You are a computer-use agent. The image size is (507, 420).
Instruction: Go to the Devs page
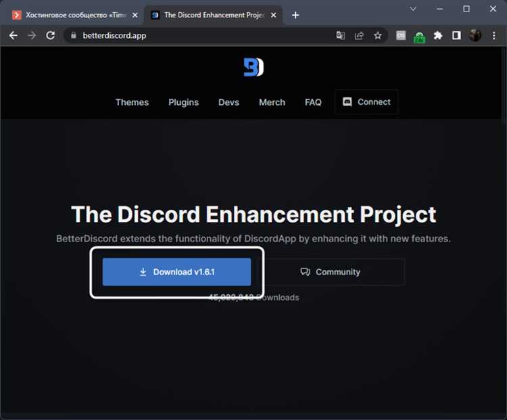pos(228,102)
